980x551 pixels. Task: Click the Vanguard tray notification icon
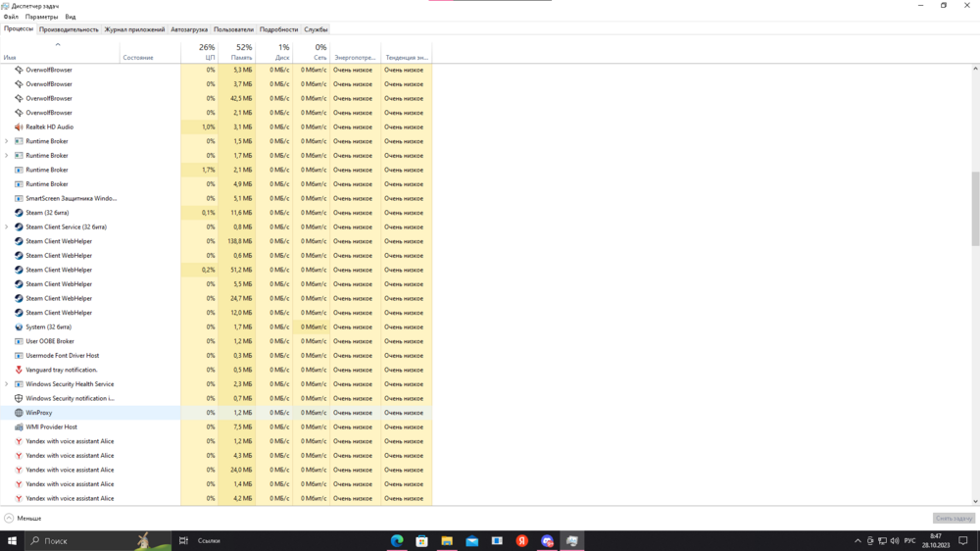19,370
